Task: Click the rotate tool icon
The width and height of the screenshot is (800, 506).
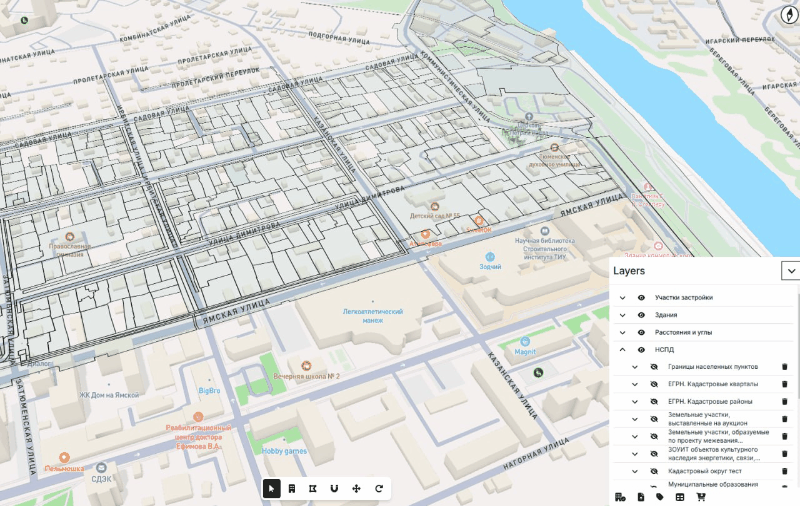Action: point(379,488)
